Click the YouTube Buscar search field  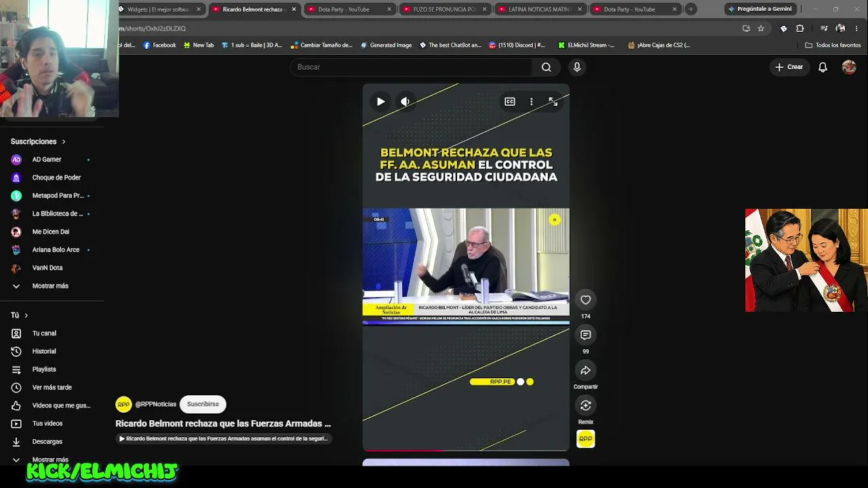tap(412, 67)
